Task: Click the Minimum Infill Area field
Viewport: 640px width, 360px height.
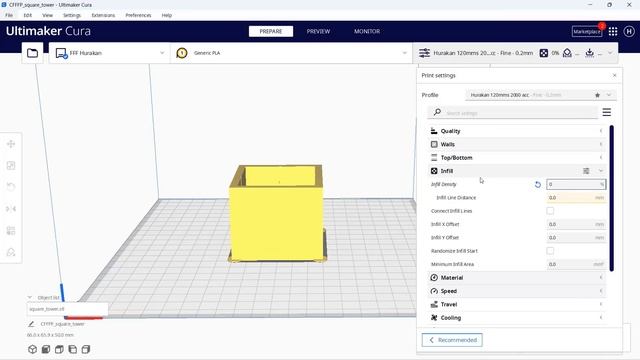Action: [x=576, y=264]
